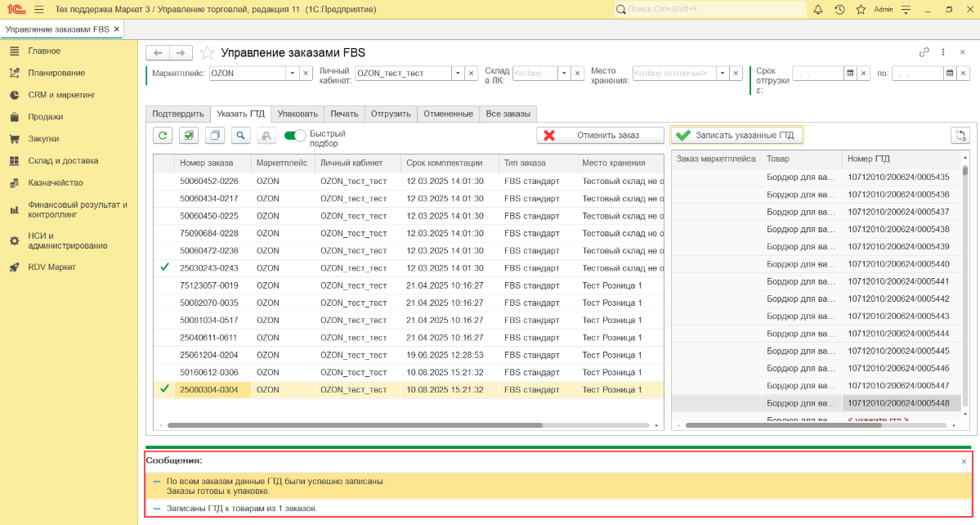
Task: Toggle the Быстрый подбор switch
Action: point(294,135)
